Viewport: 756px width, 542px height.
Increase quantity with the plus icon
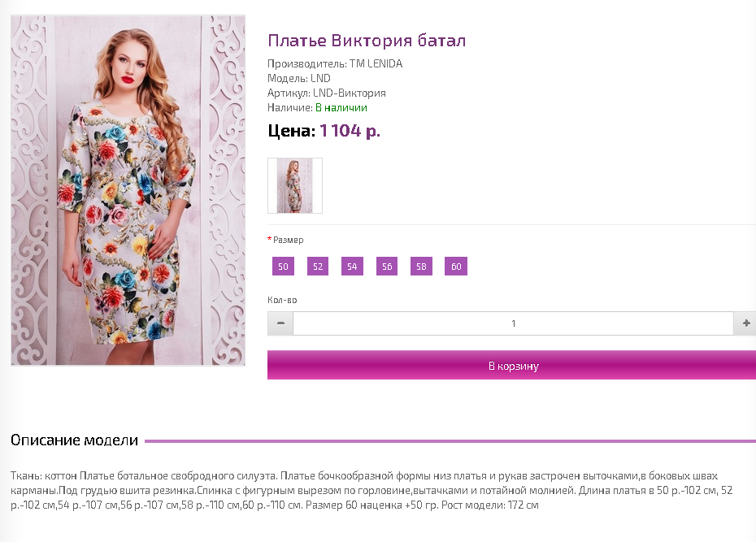click(x=745, y=323)
